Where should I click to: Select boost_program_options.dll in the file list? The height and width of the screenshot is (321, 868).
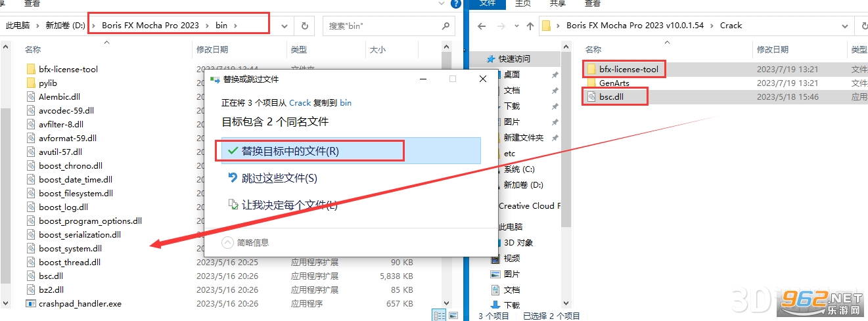pyautogui.click(x=90, y=221)
